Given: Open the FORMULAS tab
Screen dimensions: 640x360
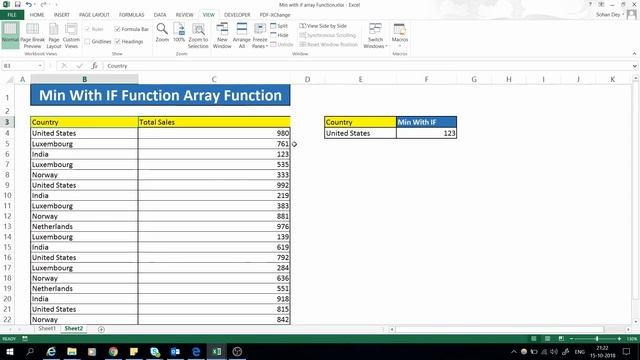Looking at the screenshot, I should (131, 15).
